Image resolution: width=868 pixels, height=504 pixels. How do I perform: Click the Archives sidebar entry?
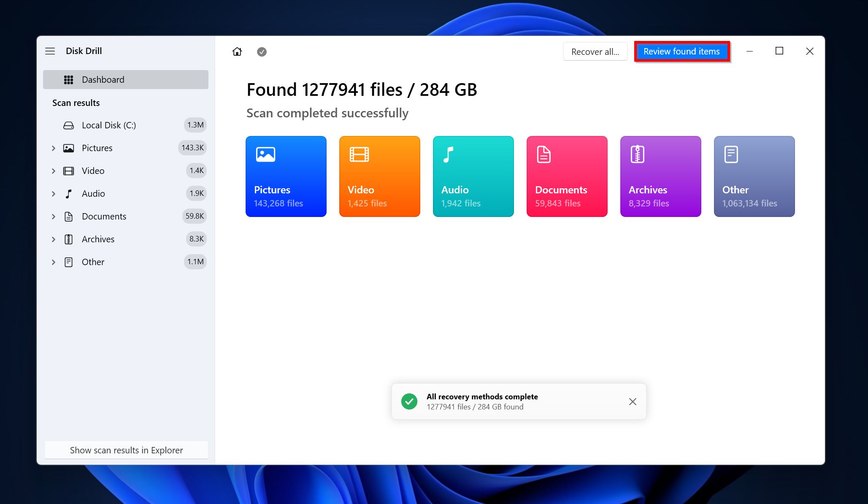click(x=98, y=239)
